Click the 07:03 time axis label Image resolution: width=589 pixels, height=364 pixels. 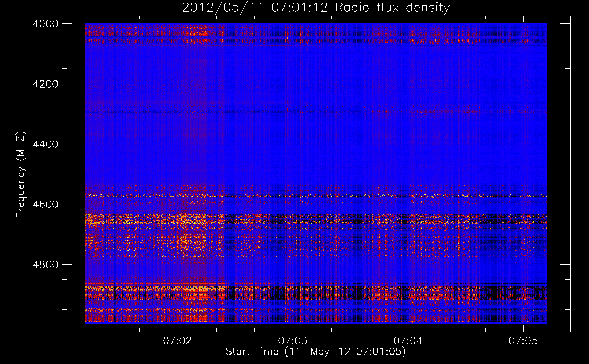293,341
